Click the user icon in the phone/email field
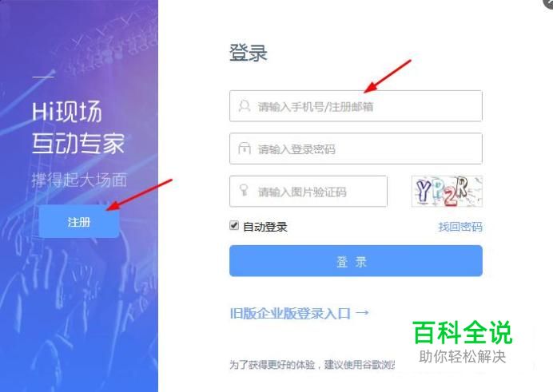Screen dimensions: 553x392 click(x=244, y=106)
